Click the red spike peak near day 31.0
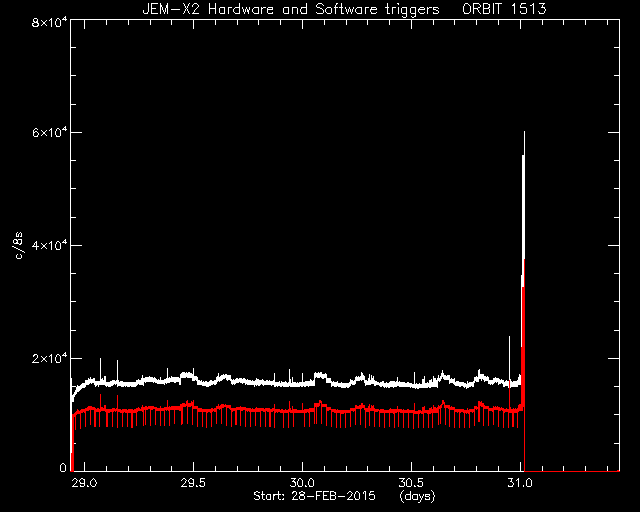This screenshot has width=640, height=512. (524, 261)
